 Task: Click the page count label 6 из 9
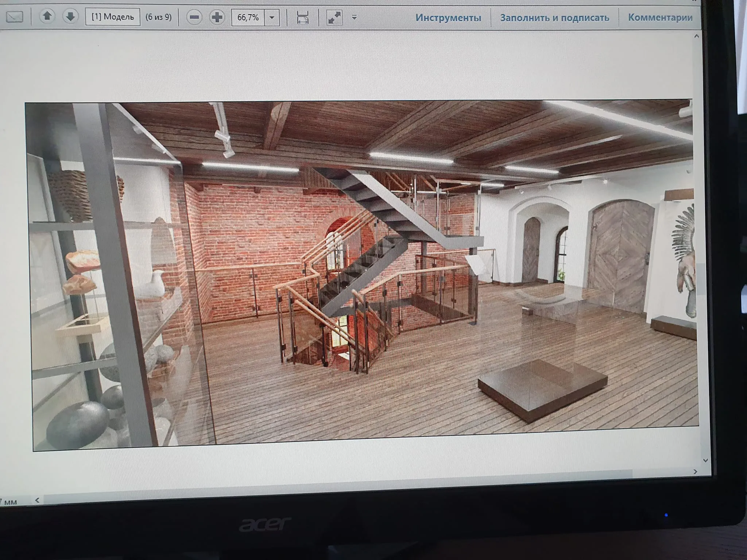[x=159, y=17]
